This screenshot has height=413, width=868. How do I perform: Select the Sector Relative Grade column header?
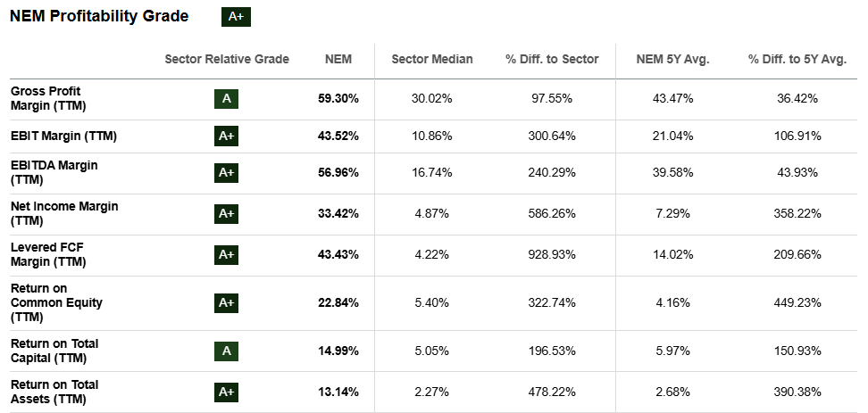point(227,59)
